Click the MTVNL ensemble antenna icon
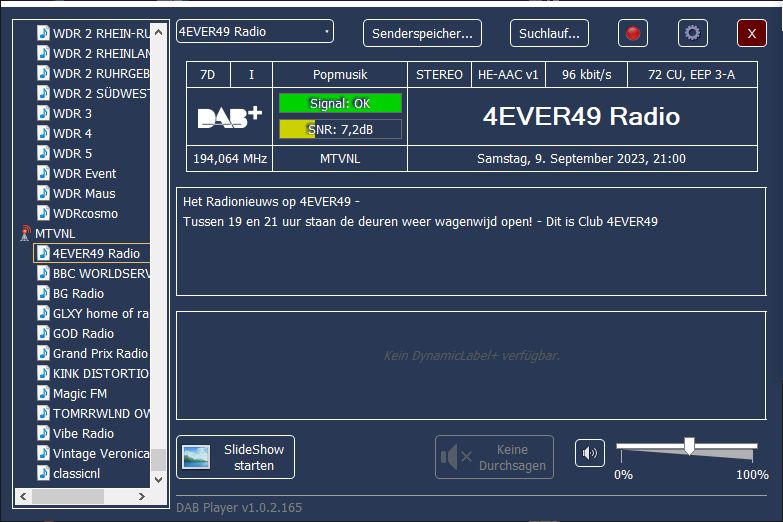783x522 pixels. 25,233
